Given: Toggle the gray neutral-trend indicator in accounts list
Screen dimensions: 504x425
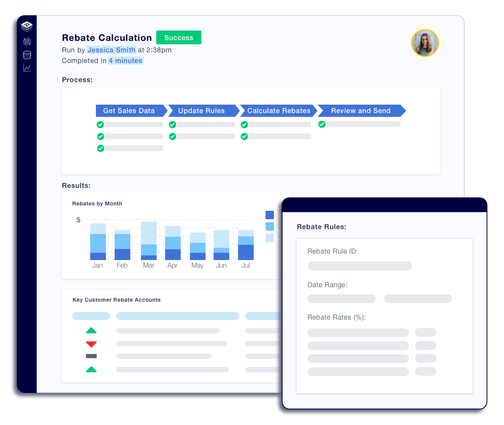Looking at the screenshot, I should pyautogui.click(x=91, y=356).
